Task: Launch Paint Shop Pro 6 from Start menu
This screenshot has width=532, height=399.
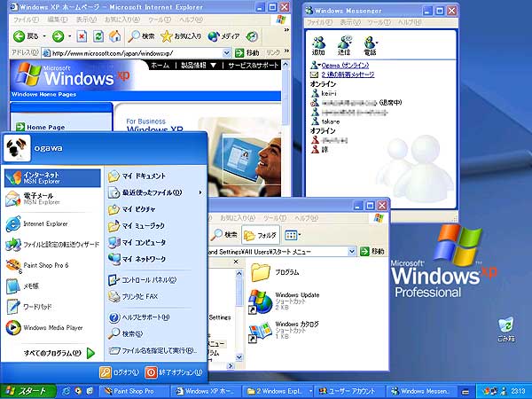Action: (x=52, y=265)
